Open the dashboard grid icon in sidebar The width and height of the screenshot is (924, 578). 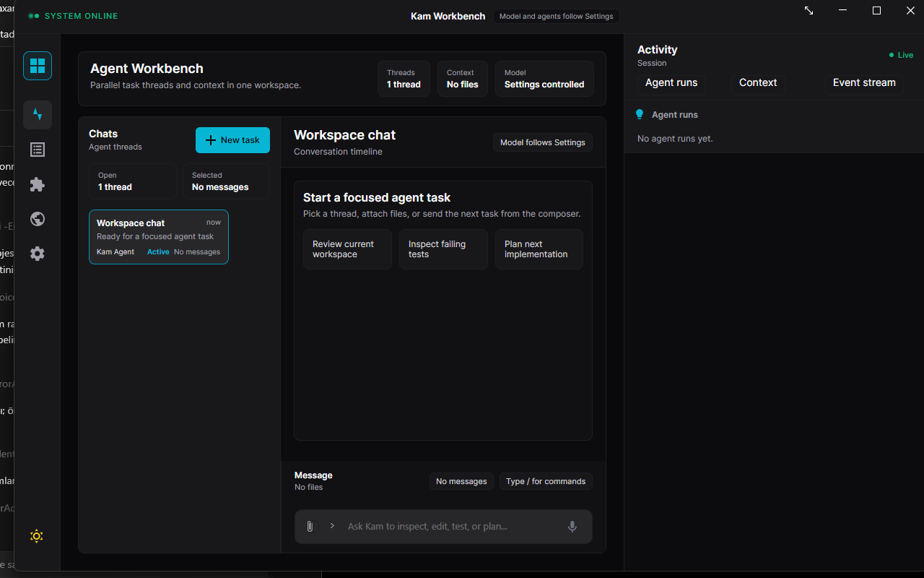point(38,66)
